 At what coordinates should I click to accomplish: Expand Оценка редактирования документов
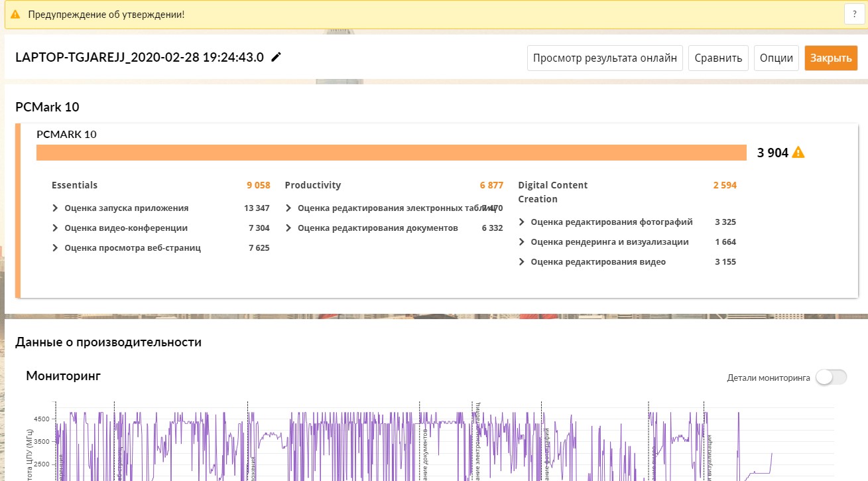[288, 228]
